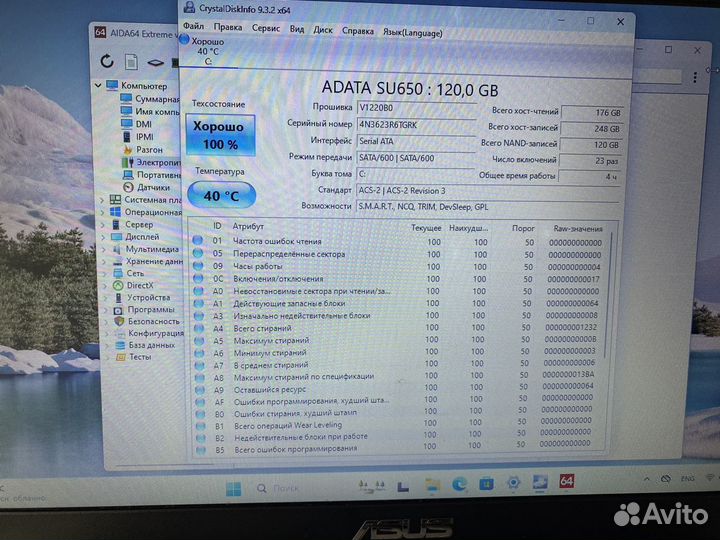Viewport: 720px width, 540px height.
Task: Open the Язык(Language) menu
Action: [412, 33]
